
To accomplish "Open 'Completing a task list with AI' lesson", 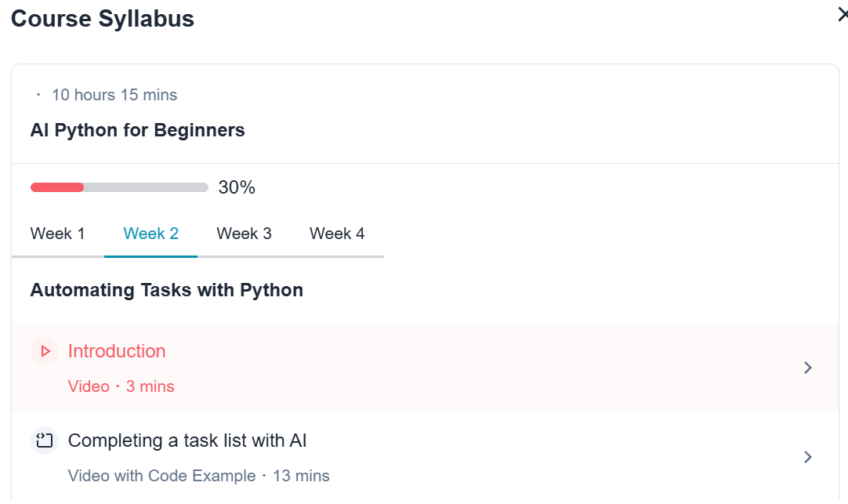I will click(187, 441).
